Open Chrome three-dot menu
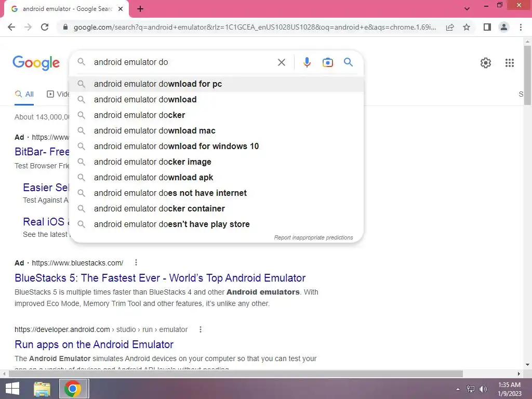The width and height of the screenshot is (532, 399). point(521,27)
